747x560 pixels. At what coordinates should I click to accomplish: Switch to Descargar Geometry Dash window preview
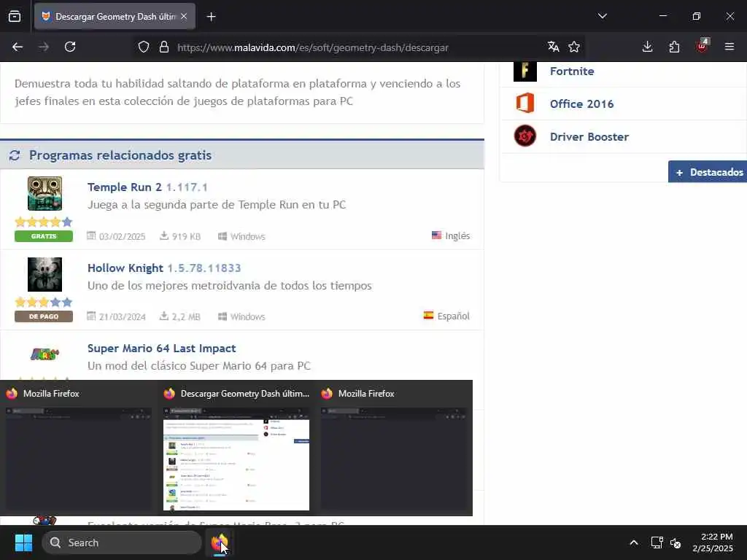click(236, 448)
